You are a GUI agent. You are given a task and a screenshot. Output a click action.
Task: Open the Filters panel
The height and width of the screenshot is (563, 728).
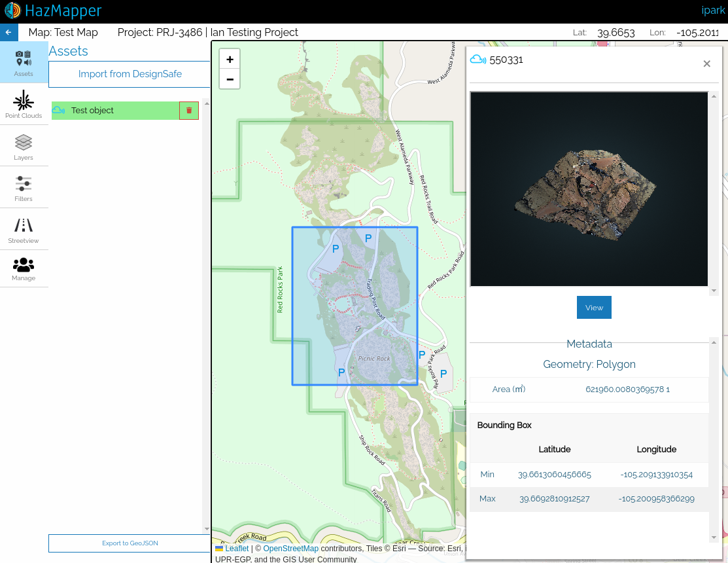(24, 188)
